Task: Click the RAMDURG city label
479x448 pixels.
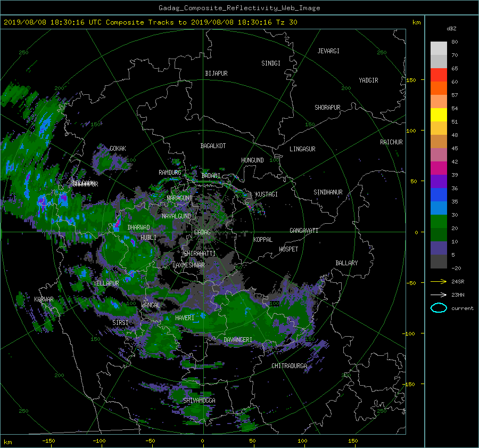Action: [x=170, y=173]
